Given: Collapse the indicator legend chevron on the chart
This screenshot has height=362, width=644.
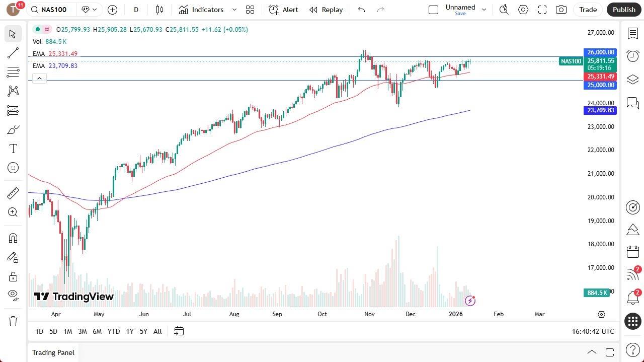Looking at the screenshot, I should click(39, 78).
